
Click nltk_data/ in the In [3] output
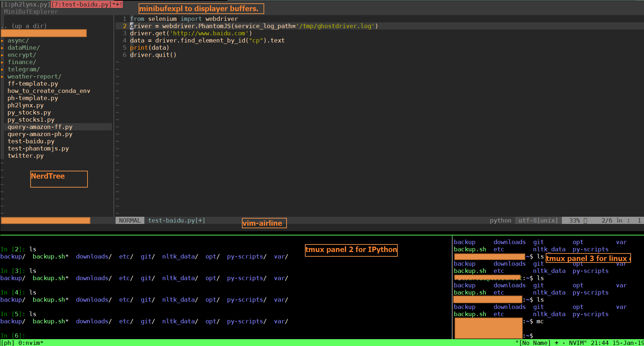coord(180,278)
